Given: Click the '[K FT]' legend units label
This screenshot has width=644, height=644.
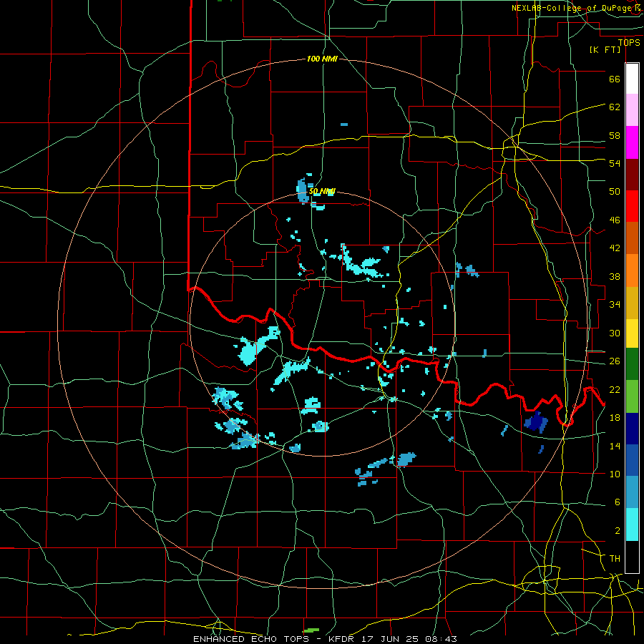Looking at the screenshot, I should coord(605,49).
